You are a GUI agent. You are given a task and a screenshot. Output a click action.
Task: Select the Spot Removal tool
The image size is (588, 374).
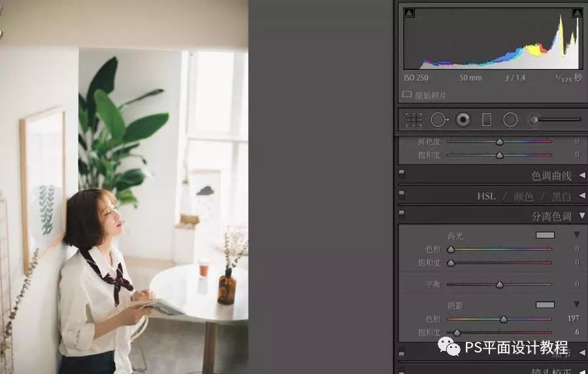click(440, 120)
